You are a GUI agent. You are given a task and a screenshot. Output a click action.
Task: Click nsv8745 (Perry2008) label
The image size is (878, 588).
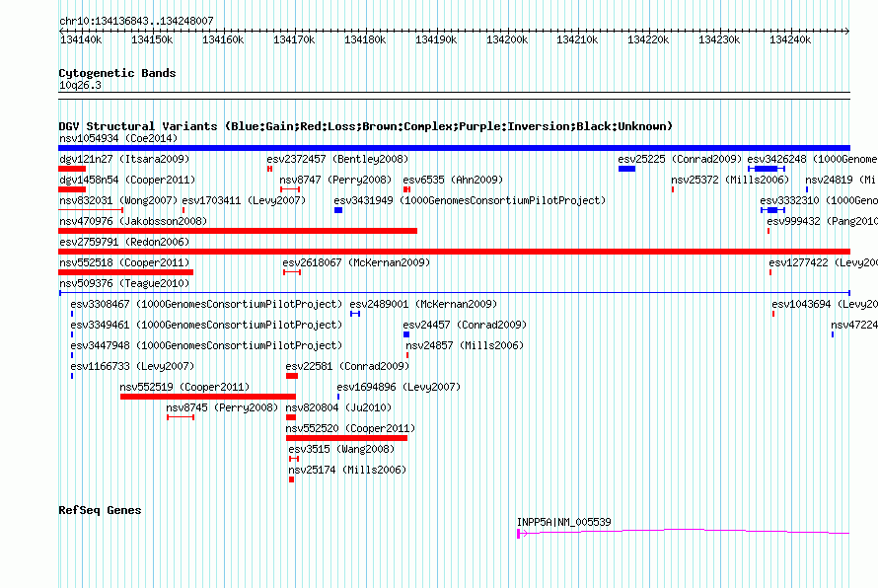222,407
